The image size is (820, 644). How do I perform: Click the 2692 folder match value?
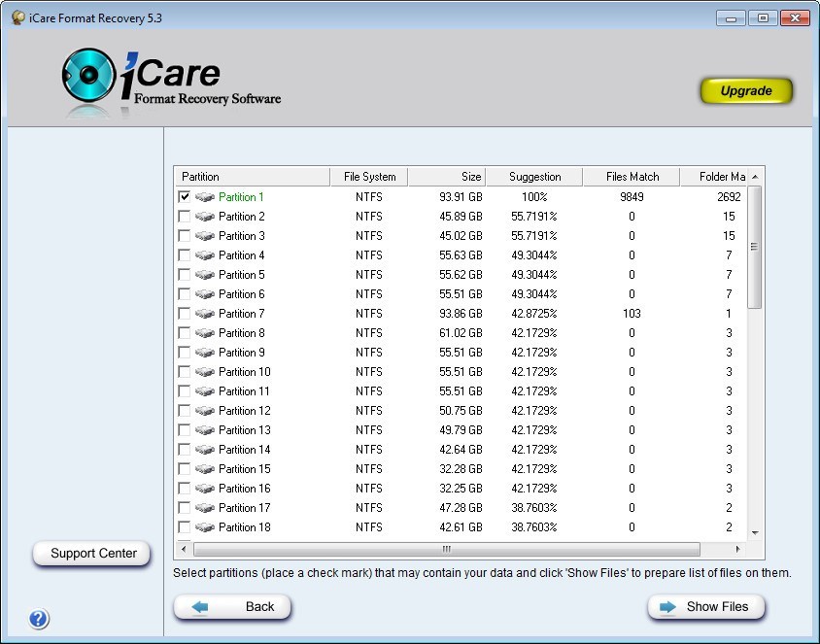pyautogui.click(x=729, y=197)
